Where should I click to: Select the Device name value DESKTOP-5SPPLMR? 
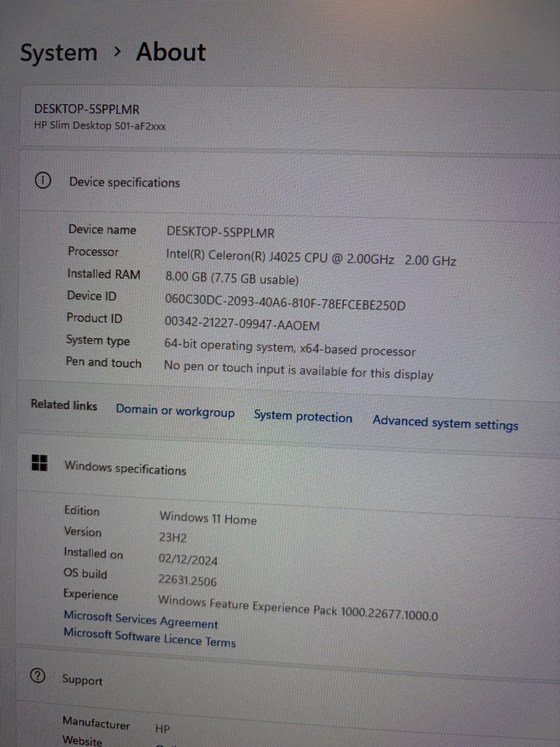(x=220, y=232)
